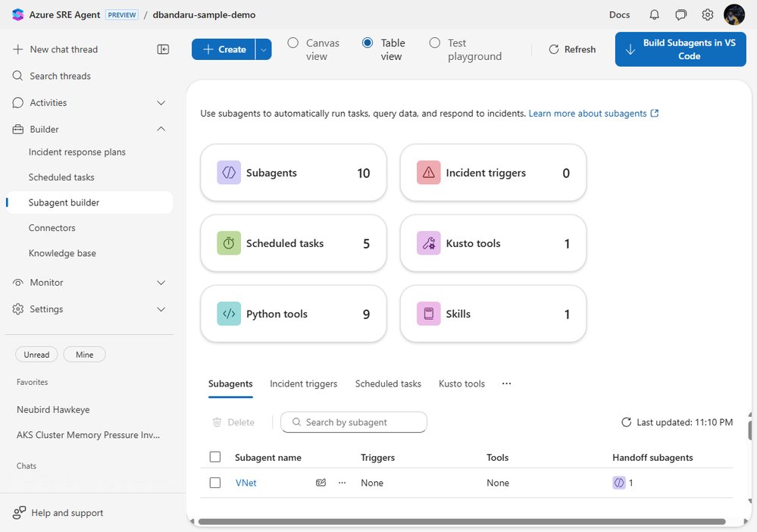Click the Skills card icon
This screenshot has height=532, width=757.
click(x=428, y=313)
